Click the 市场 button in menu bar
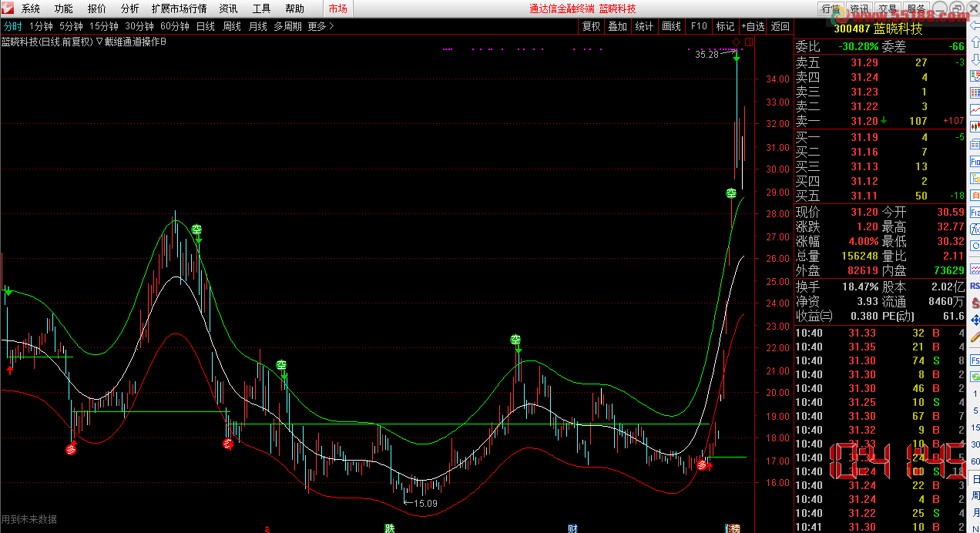 pyautogui.click(x=337, y=8)
